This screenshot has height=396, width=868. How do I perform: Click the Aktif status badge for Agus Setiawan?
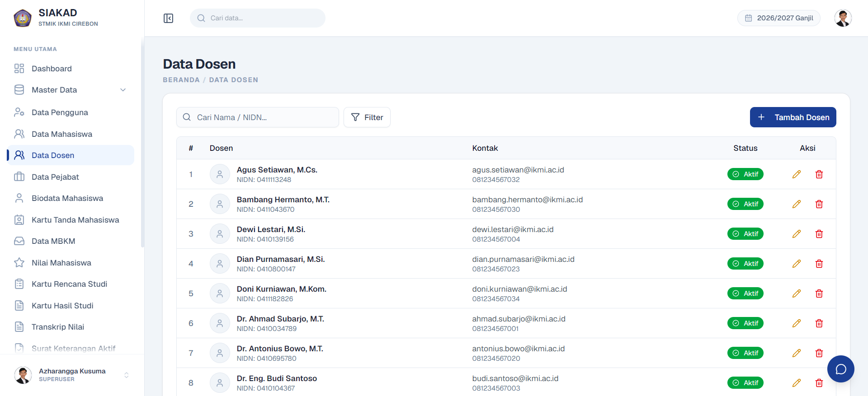point(745,174)
